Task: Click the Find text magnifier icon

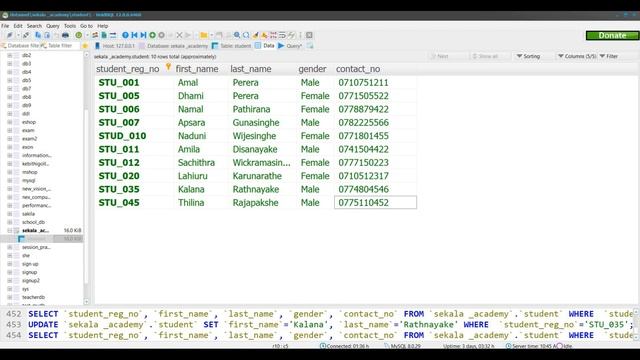Action: tap(237, 36)
